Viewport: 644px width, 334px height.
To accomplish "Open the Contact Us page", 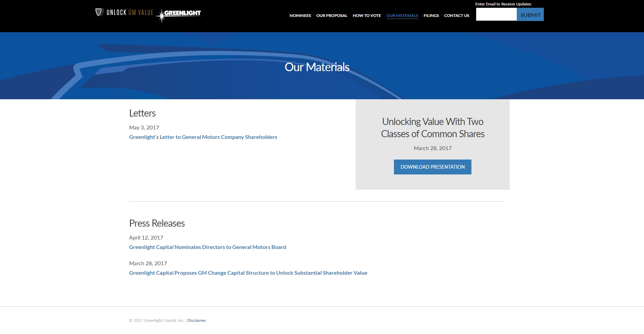I will point(457,16).
